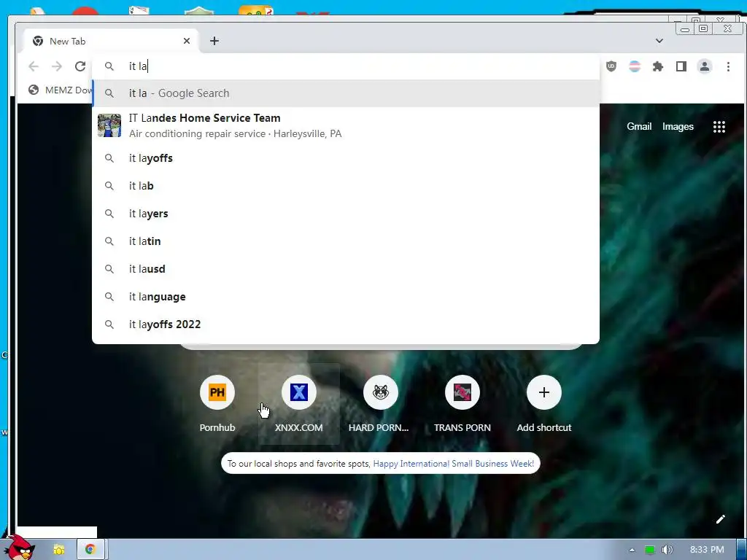Open the Angry Birds start button

pyautogui.click(x=18, y=548)
